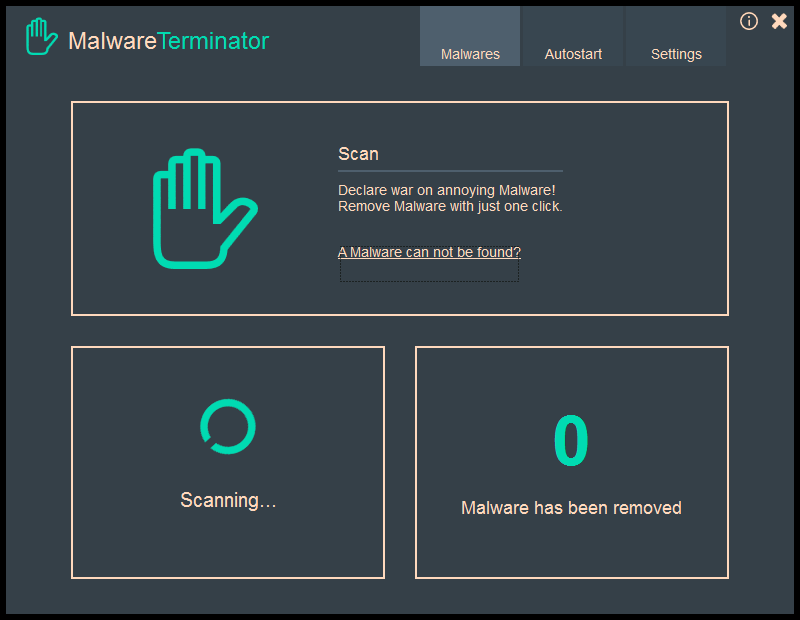800x620 pixels.
Task: Open the Autostart tab
Action: 573,54
